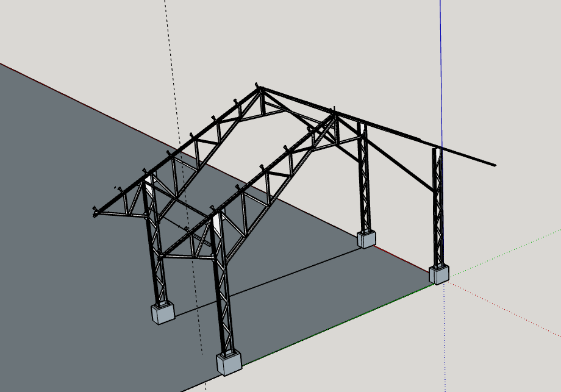
Task: Select the left eave overhang tip
Action: tap(95, 213)
